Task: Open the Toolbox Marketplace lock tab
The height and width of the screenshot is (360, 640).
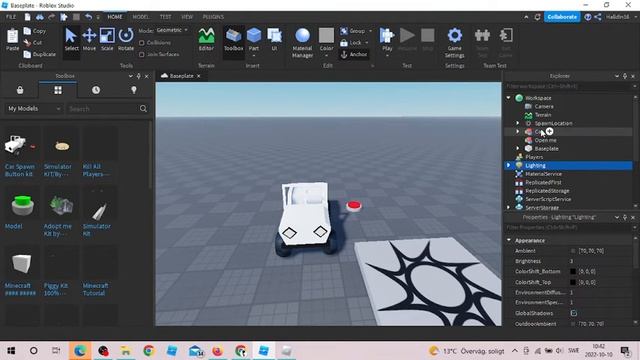Action: [20, 90]
